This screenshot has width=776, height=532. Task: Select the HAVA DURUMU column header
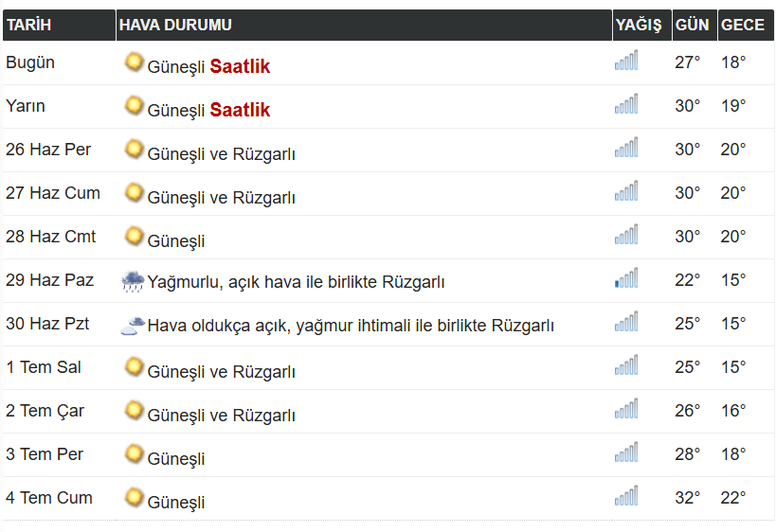pyautogui.click(x=364, y=25)
